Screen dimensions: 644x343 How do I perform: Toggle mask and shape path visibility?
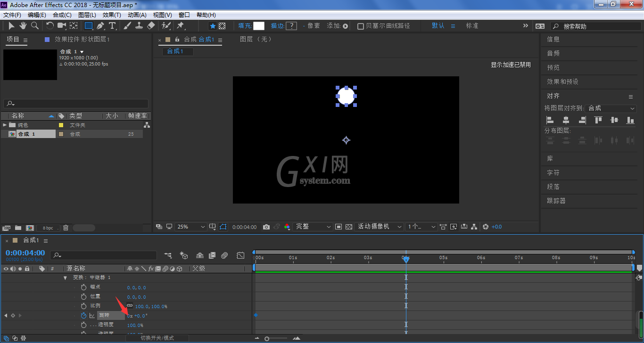point(223,227)
